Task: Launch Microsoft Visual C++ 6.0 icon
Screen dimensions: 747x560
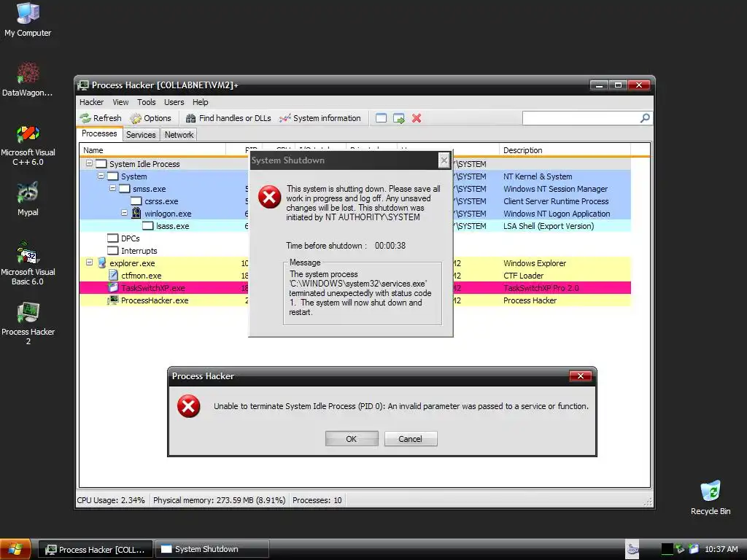Action: coord(28,145)
